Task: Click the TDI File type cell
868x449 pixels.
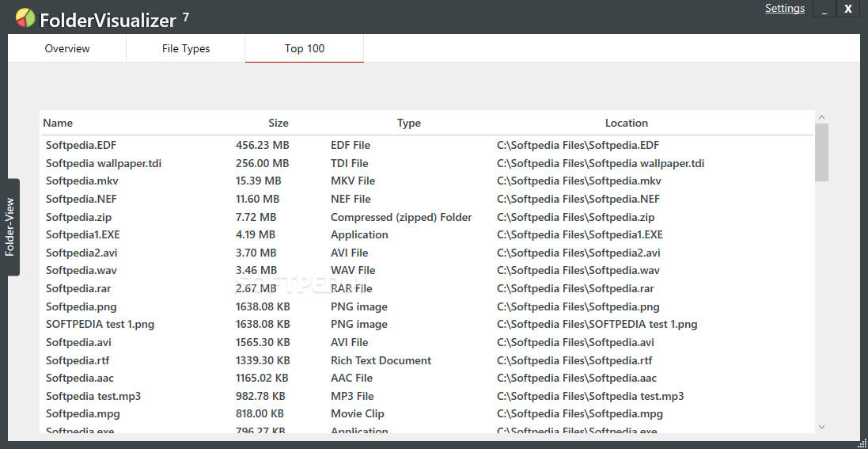Action: [349, 163]
